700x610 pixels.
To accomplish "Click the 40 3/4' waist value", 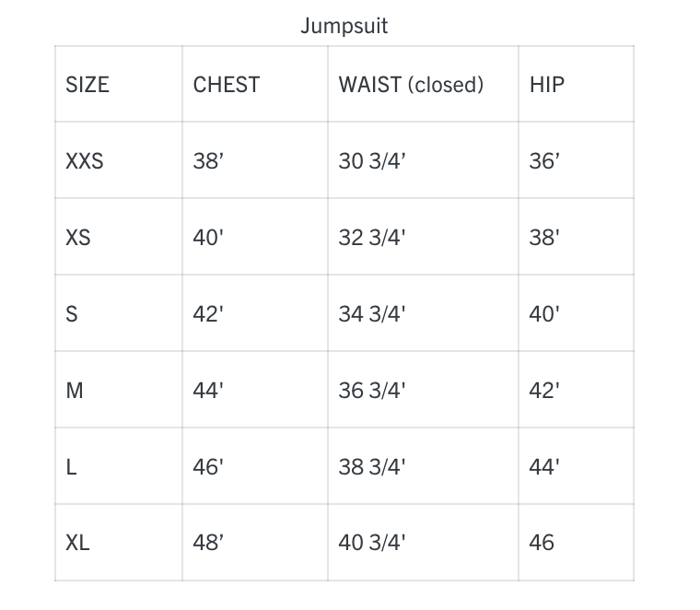I will pyautogui.click(x=372, y=543).
